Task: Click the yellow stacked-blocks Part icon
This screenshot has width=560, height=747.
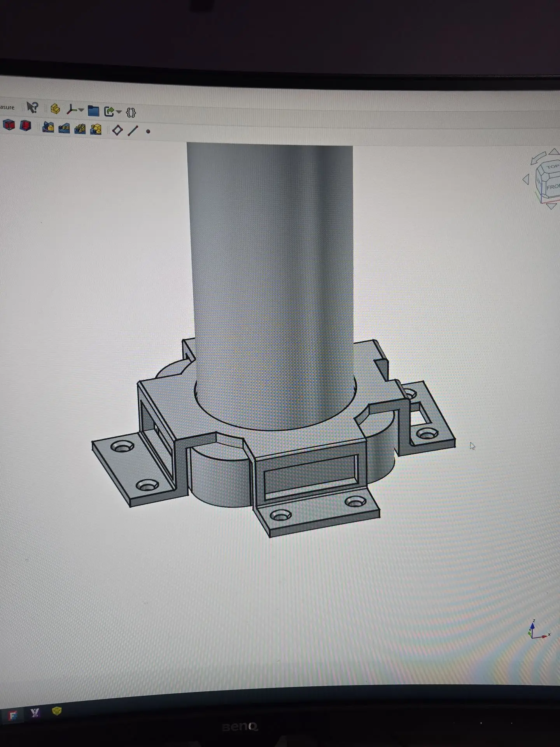Action: (55, 109)
